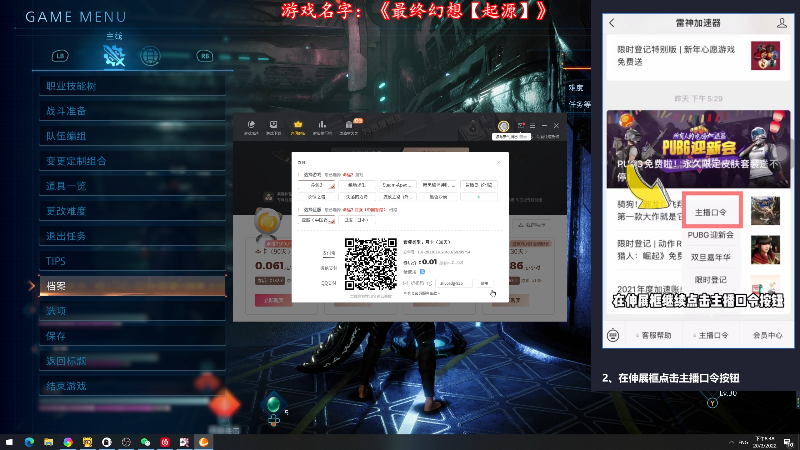Click the second toolbar icon in the accelerator window

coord(273,127)
